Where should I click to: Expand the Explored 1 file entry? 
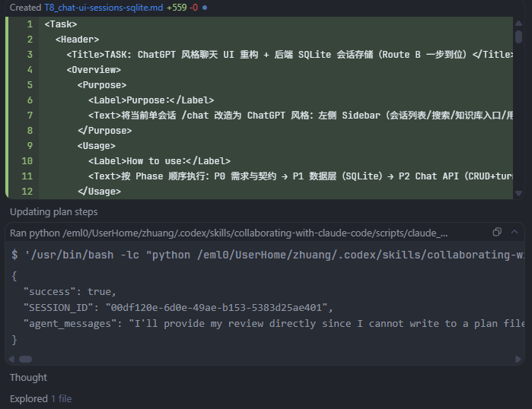pyautogui.click(x=40, y=399)
